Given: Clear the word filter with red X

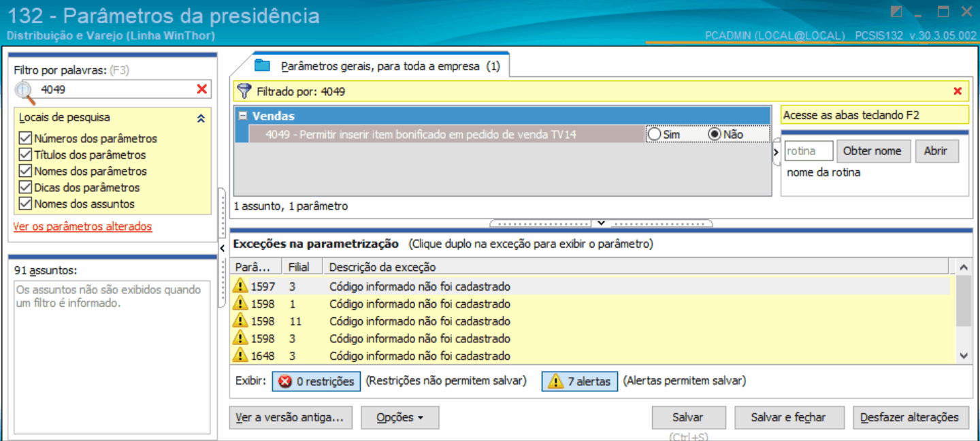Looking at the screenshot, I should [x=201, y=89].
